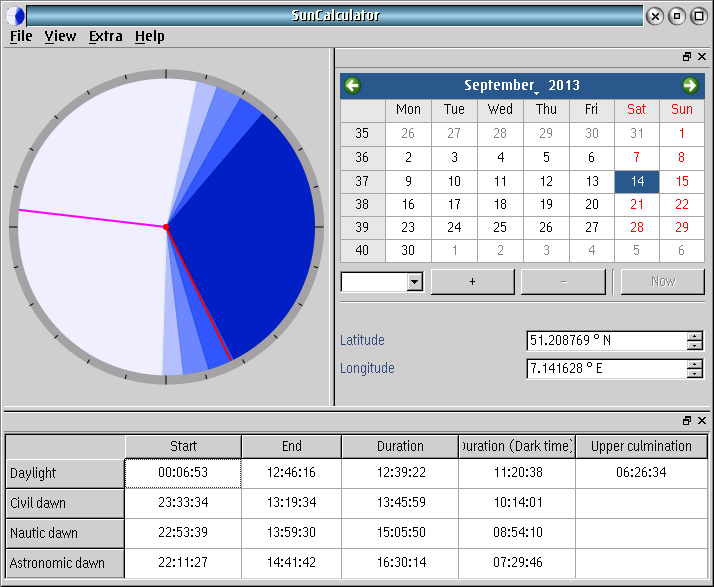Click Astronomic dawn end cell 14:41:42
714x587 pixels.
click(291, 563)
